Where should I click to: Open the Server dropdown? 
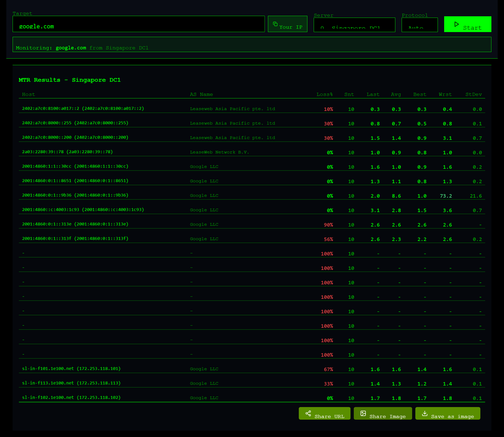tap(354, 25)
